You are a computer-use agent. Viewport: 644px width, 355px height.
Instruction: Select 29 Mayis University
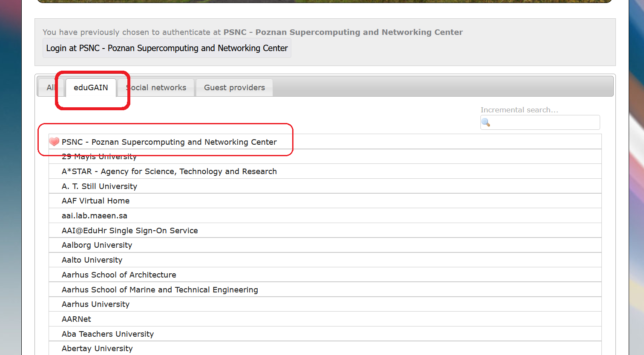(325, 157)
